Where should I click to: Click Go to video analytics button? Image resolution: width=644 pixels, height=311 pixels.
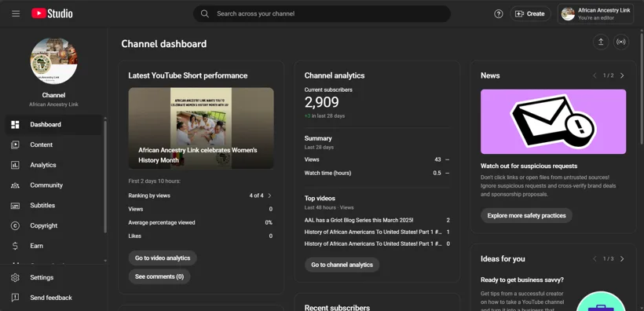(x=163, y=258)
